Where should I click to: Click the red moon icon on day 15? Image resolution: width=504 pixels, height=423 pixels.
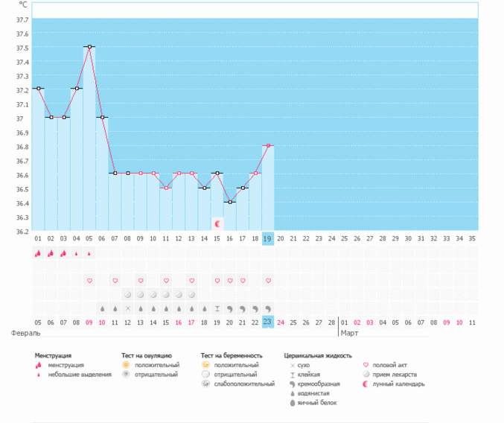click(217, 223)
